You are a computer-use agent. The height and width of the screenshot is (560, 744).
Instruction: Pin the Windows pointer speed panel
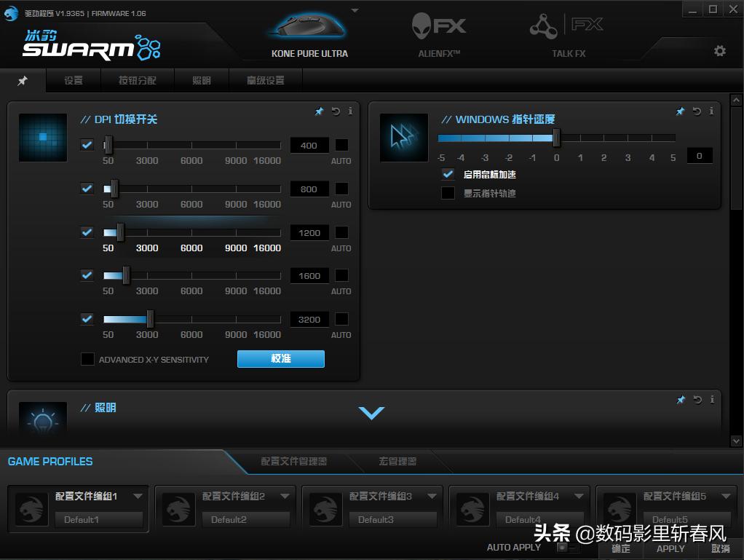pyautogui.click(x=680, y=111)
